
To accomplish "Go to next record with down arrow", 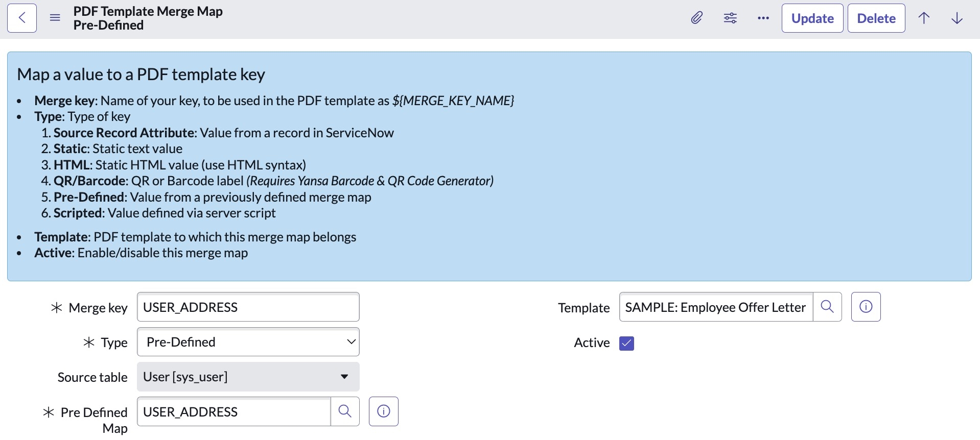I will pyautogui.click(x=957, y=18).
